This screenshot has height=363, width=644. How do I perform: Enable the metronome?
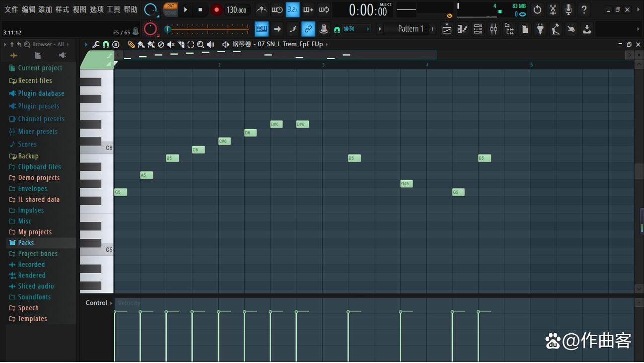pyautogui.click(x=262, y=9)
